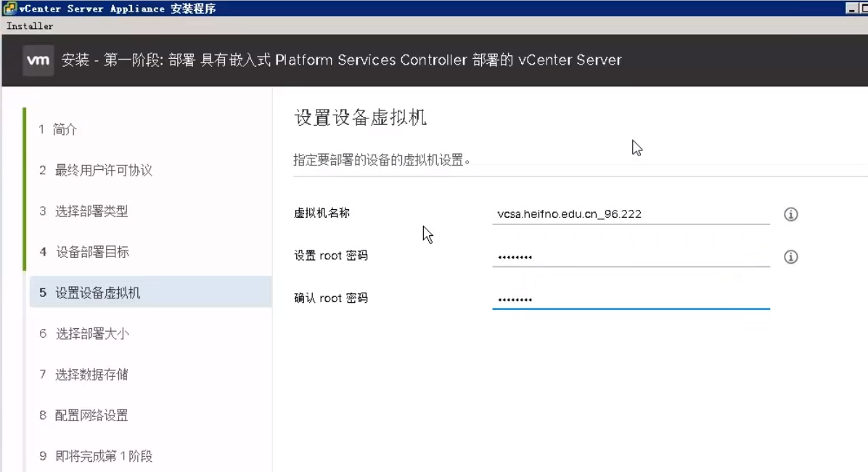The width and height of the screenshot is (868, 472).
Task: Open the Installer menu
Action: pyautogui.click(x=30, y=26)
